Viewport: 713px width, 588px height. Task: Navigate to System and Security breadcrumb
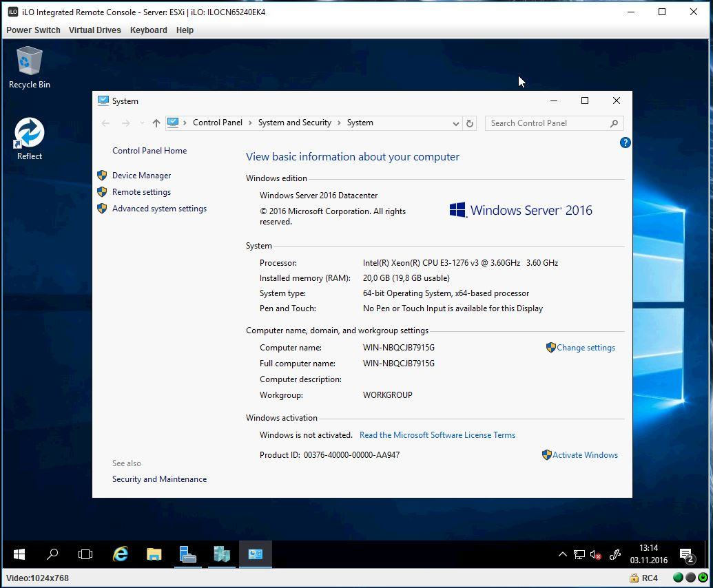point(295,123)
